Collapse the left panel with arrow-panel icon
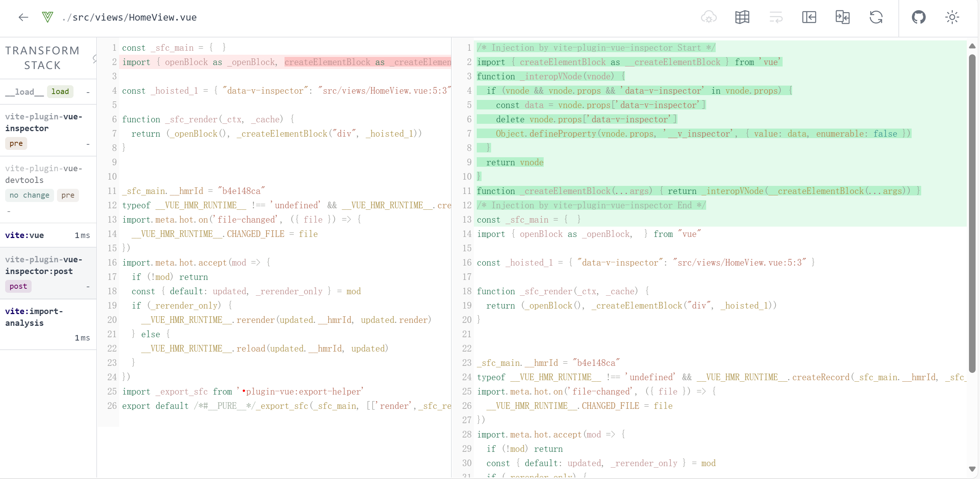 pos(809,17)
